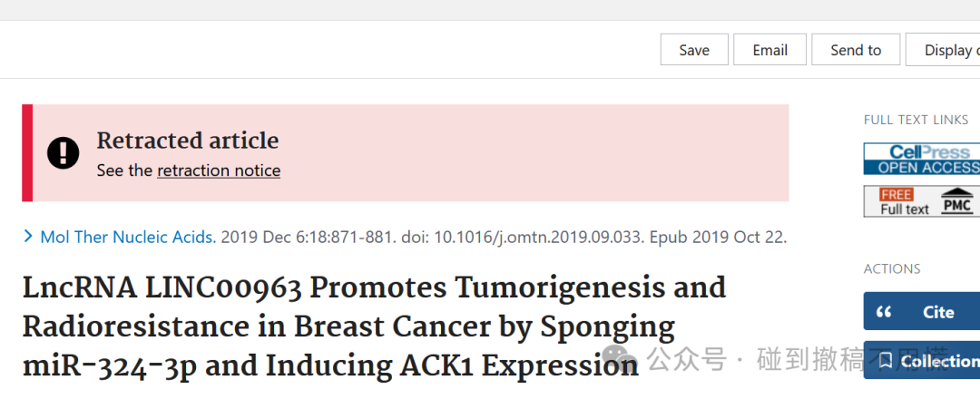Open the Display options button
The width and height of the screenshot is (980, 399).
click(943, 50)
